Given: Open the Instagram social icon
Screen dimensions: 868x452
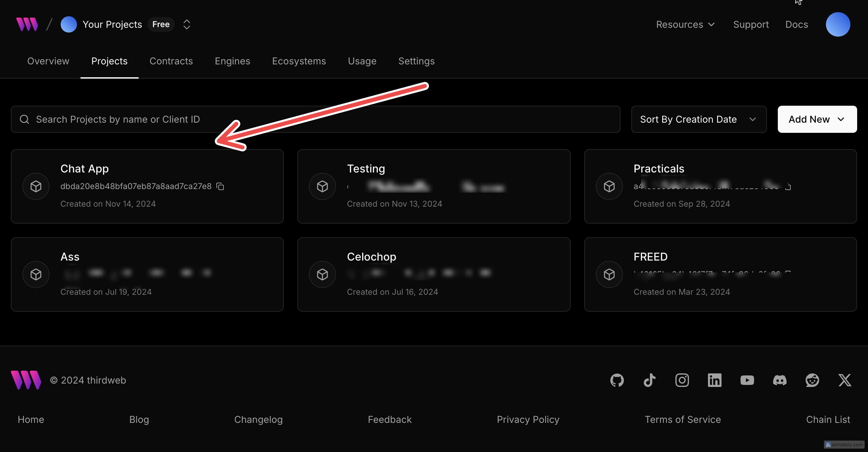Looking at the screenshot, I should [682, 380].
